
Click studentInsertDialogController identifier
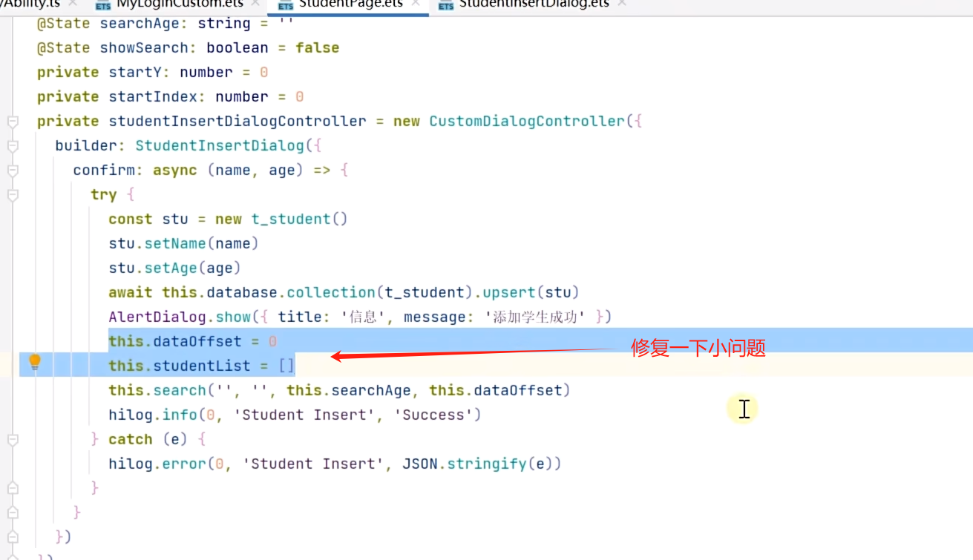point(237,121)
